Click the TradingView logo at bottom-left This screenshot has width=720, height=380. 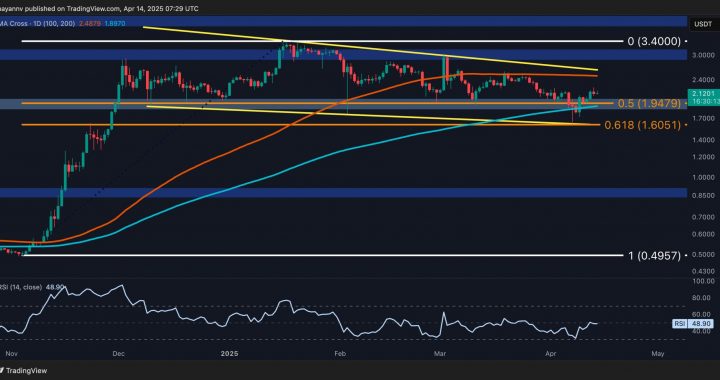click(x=24, y=370)
